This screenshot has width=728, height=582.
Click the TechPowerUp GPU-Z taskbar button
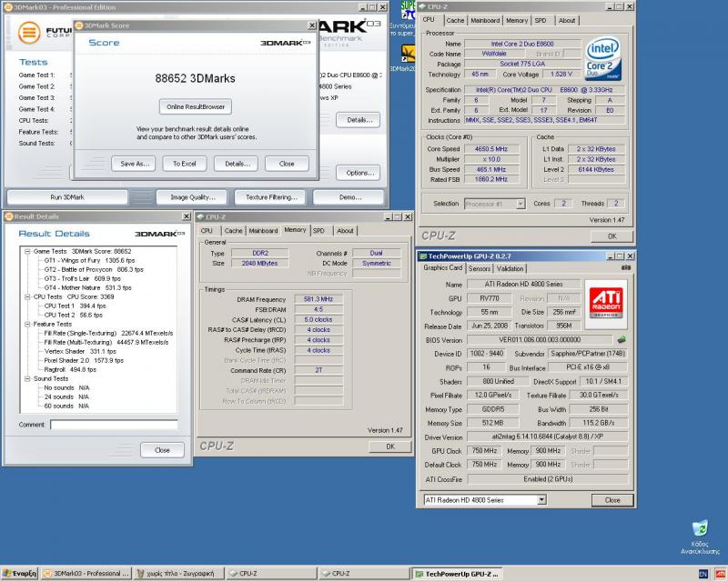pos(458,574)
